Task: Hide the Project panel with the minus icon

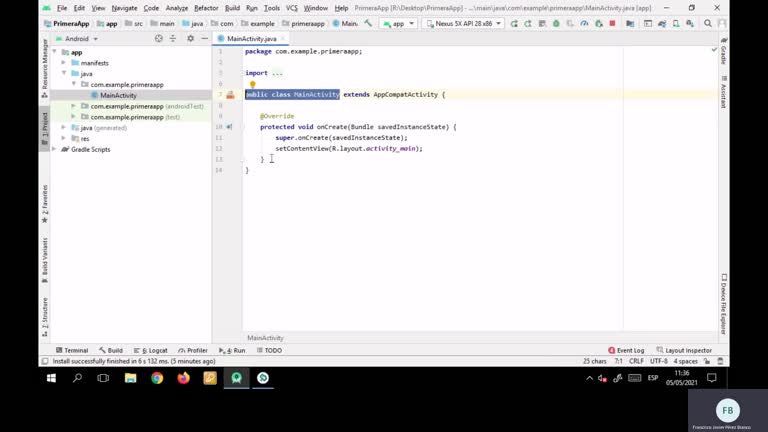Action: 203,39
